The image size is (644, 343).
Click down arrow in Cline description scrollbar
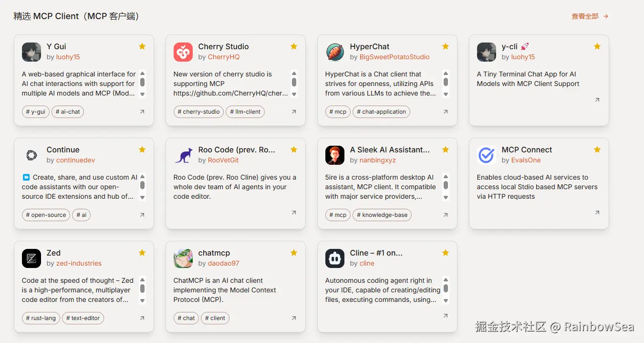click(x=446, y=300)
